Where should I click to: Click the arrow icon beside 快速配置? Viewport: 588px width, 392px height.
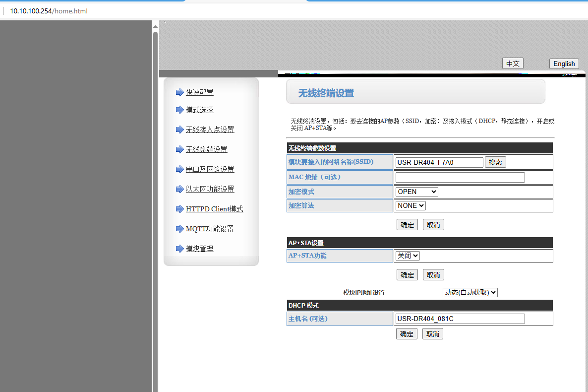click(179, 92)
